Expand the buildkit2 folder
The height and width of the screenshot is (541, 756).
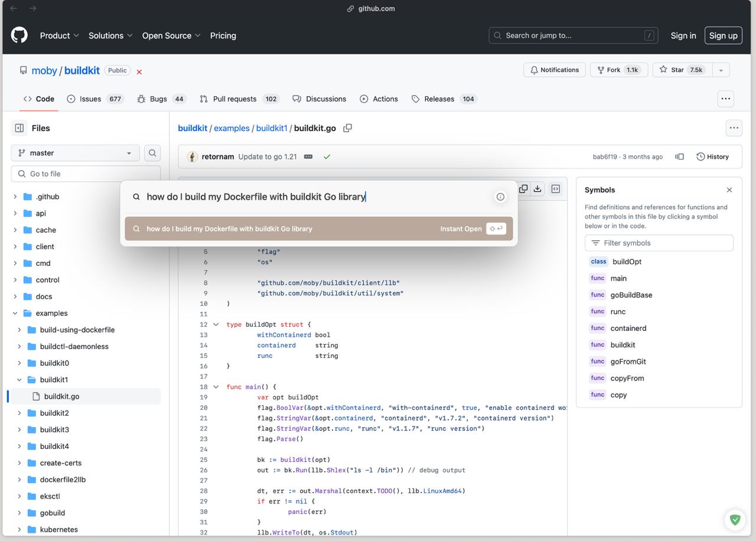(19, 413)
